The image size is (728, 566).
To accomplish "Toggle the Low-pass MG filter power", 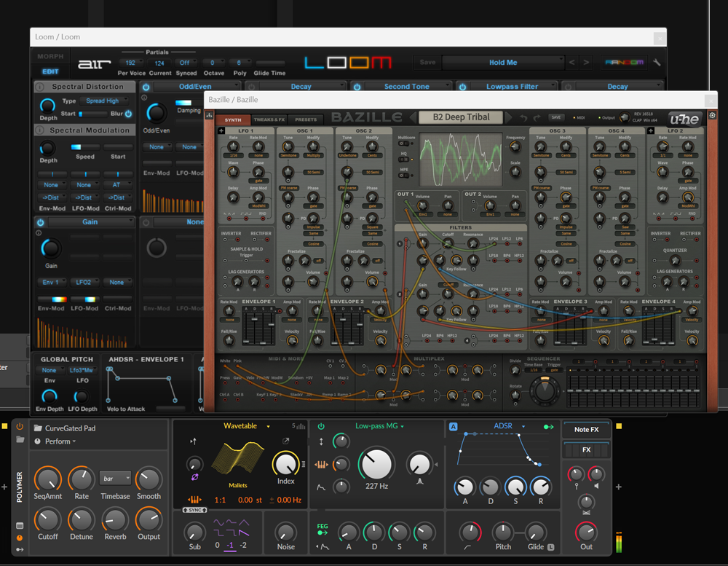I will 321,426.
